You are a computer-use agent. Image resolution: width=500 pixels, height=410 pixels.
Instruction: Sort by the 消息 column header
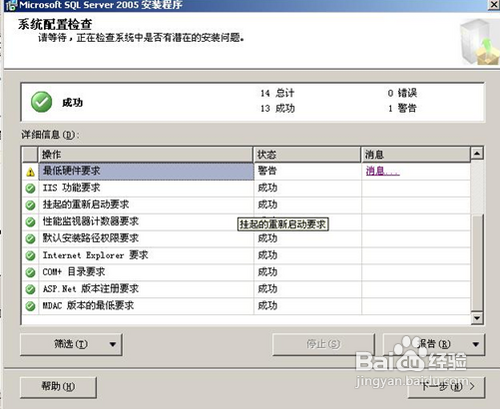point(416,155)
